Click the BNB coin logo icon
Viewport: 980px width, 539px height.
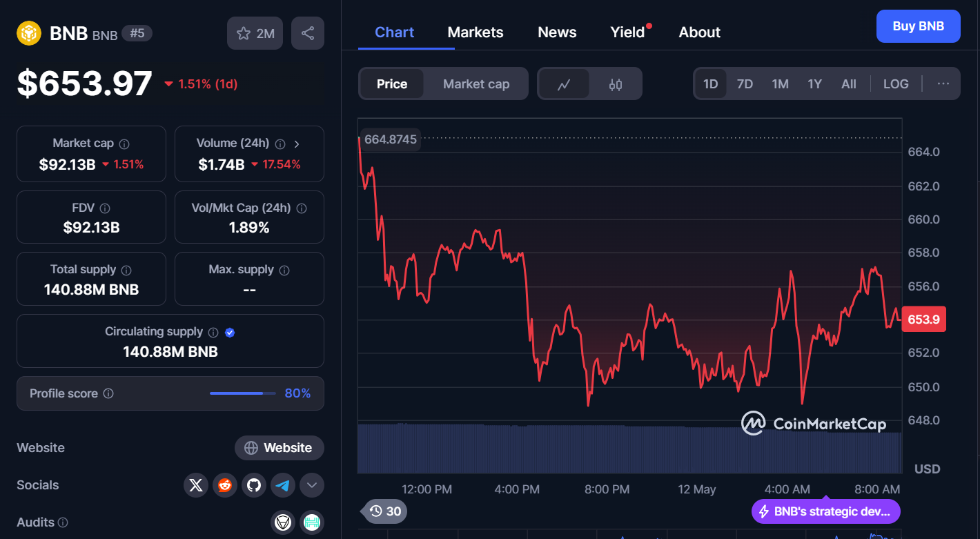(29, 33)
